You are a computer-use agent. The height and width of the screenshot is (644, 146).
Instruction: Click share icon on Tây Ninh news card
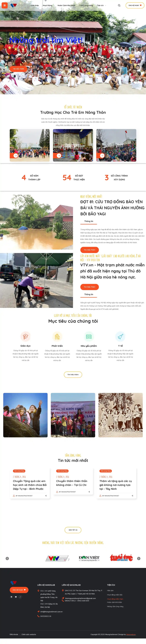(132, 496)
